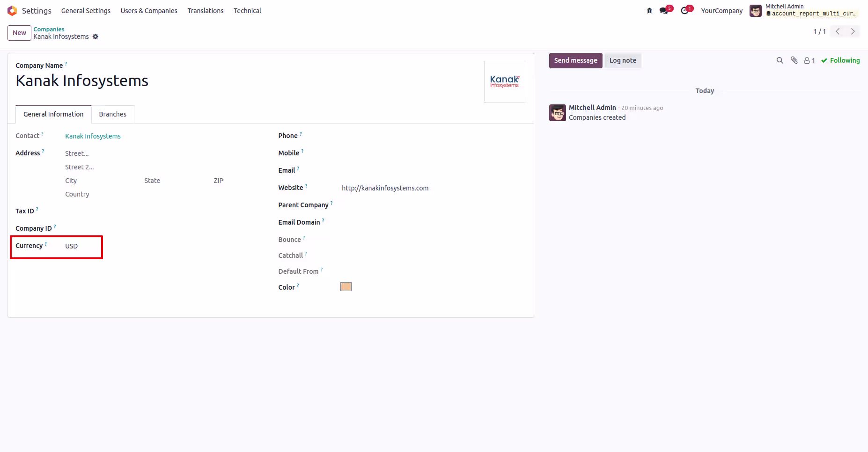Open the Users & Companies menu

click(x=149, y=11)
